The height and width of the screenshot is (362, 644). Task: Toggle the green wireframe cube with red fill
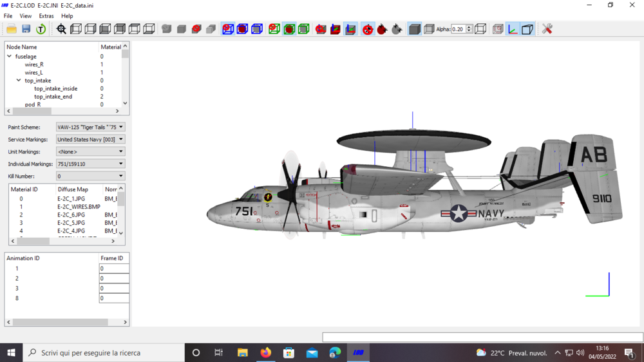(289, 29)
